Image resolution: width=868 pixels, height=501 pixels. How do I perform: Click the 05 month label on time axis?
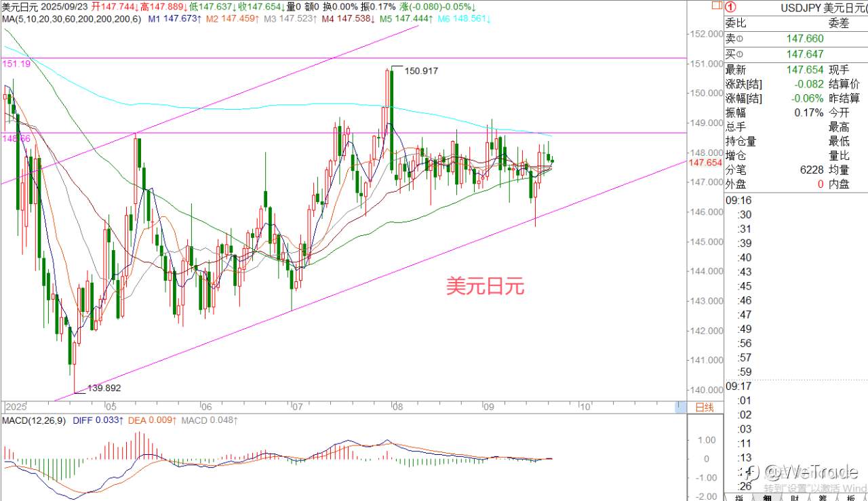click(x=111, y=407)
